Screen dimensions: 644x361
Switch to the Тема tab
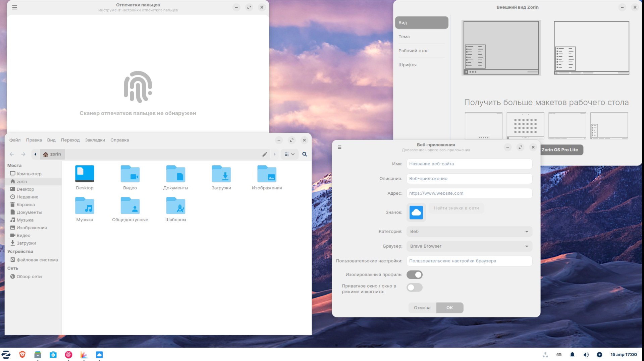(404, 37)
